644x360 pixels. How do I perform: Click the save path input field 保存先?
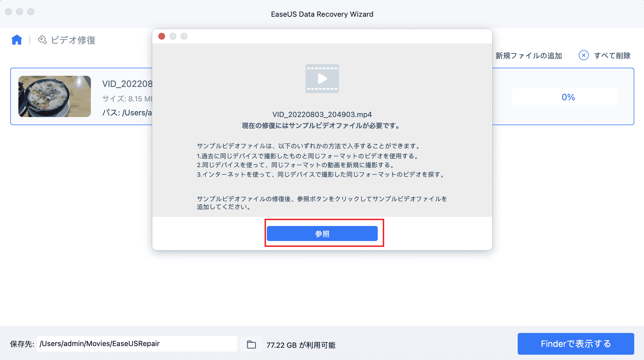tap(137, 344)
